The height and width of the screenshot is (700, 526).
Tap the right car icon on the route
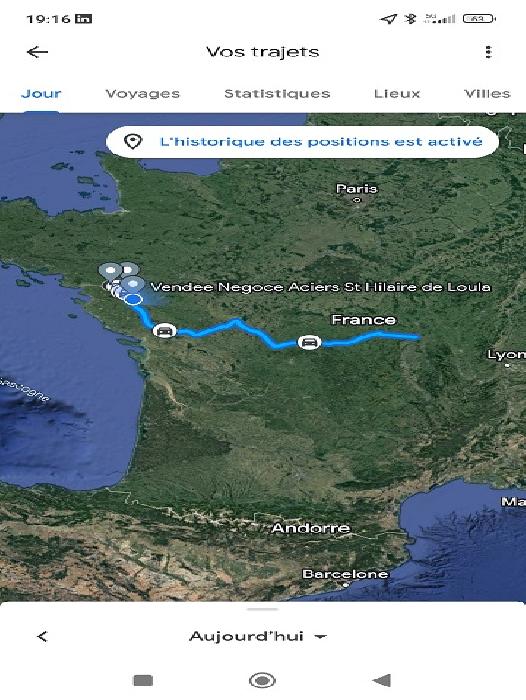(309, 342)
